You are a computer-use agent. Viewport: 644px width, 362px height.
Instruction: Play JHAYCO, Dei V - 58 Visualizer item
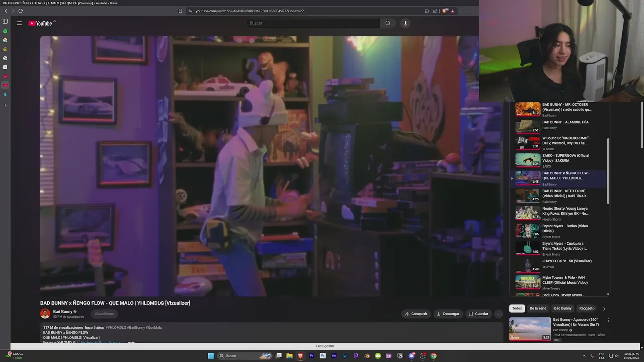558,265
